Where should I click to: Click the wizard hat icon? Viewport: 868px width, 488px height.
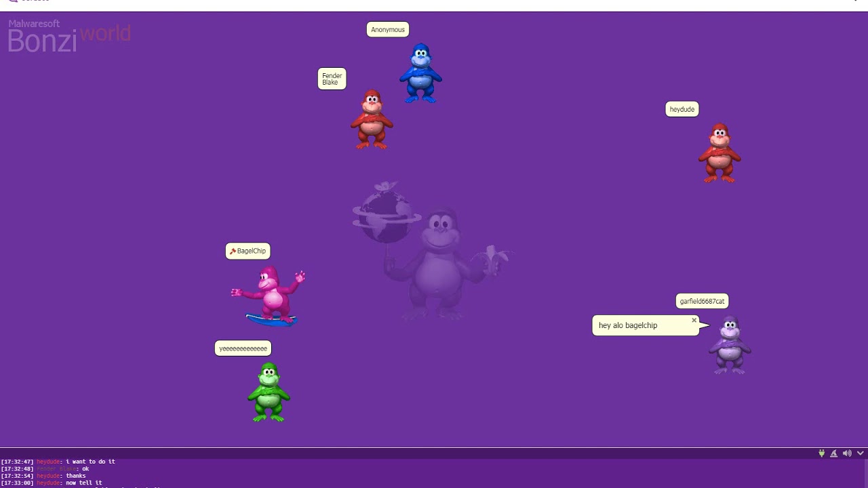point(834,453)
